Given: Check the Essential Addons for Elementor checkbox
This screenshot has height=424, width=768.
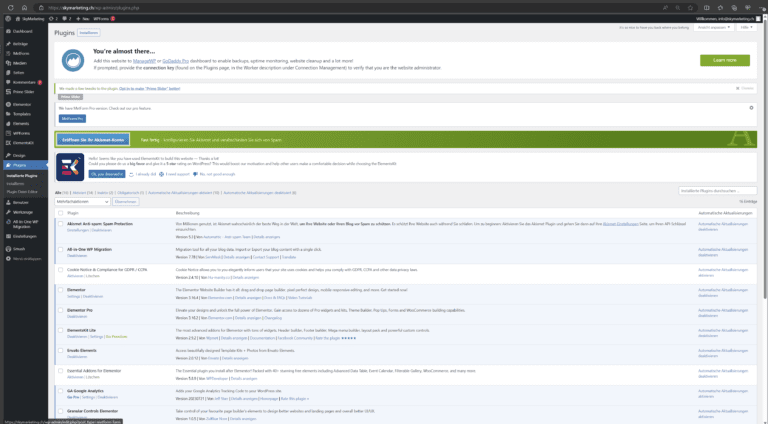Looking at the screenshot, I should pyautogui.click(x=61, y=371).
